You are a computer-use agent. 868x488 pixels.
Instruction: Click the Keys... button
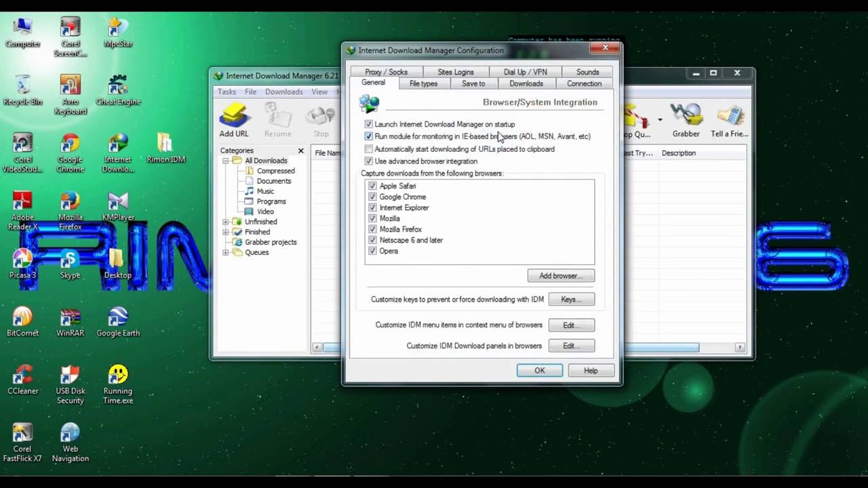tap(571, 299)
